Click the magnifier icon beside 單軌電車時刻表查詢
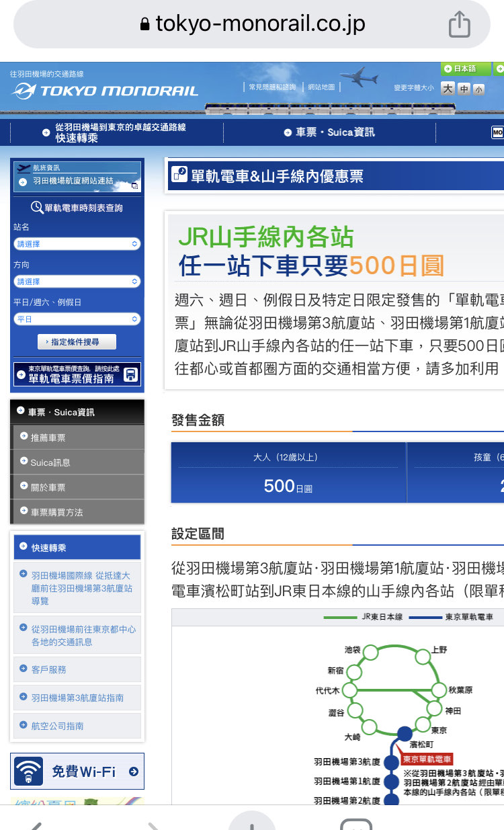 37,208
